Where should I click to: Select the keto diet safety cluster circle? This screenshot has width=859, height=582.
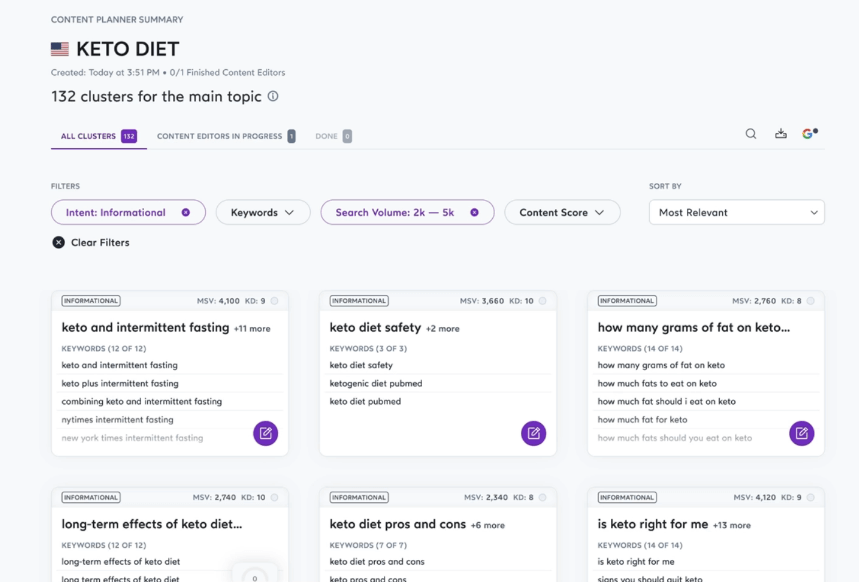pos(542,301)
